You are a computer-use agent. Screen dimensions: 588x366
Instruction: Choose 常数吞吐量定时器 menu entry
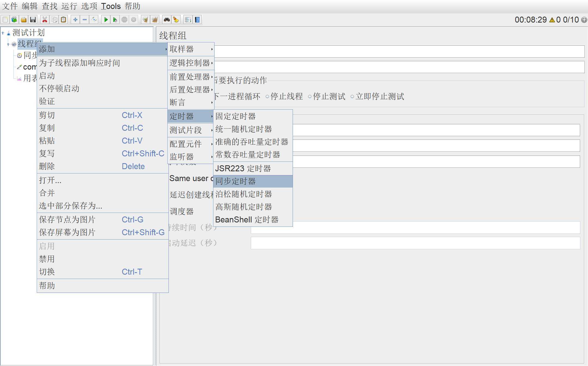[253, 155]
